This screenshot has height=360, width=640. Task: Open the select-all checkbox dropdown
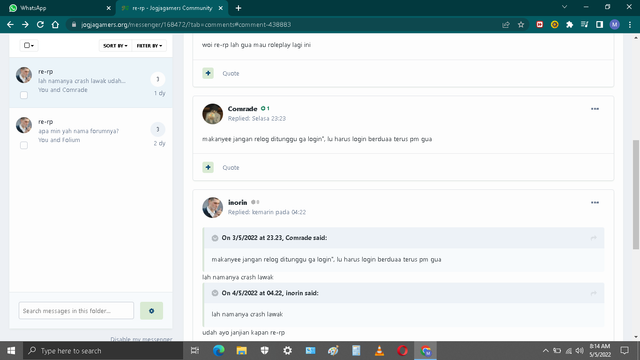pos(29,45)
